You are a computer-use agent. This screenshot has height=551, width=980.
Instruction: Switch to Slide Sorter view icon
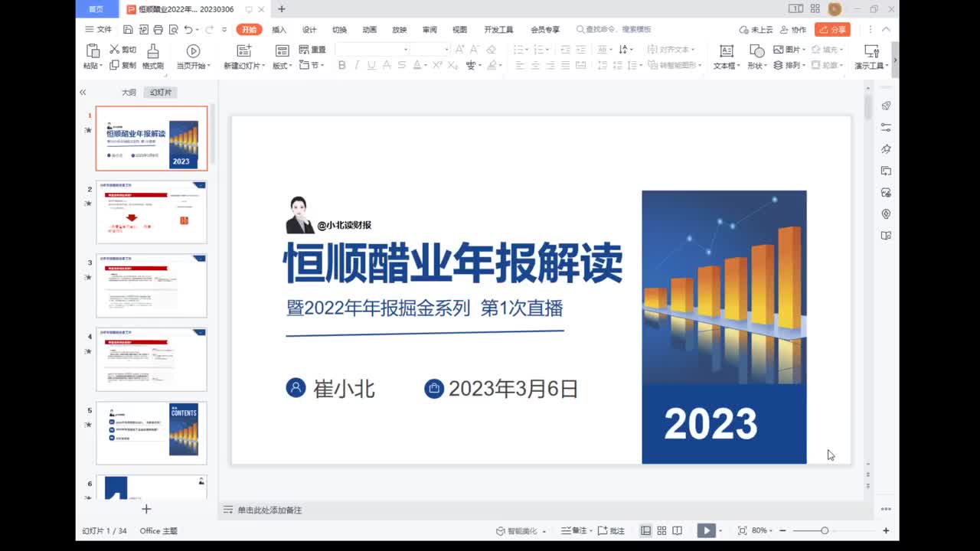(x=661, y=530)
